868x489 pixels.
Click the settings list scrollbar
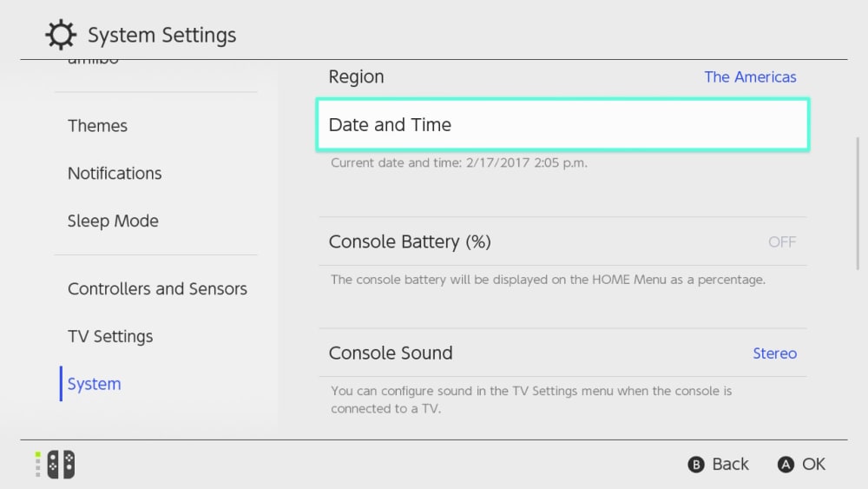(858, 203)
